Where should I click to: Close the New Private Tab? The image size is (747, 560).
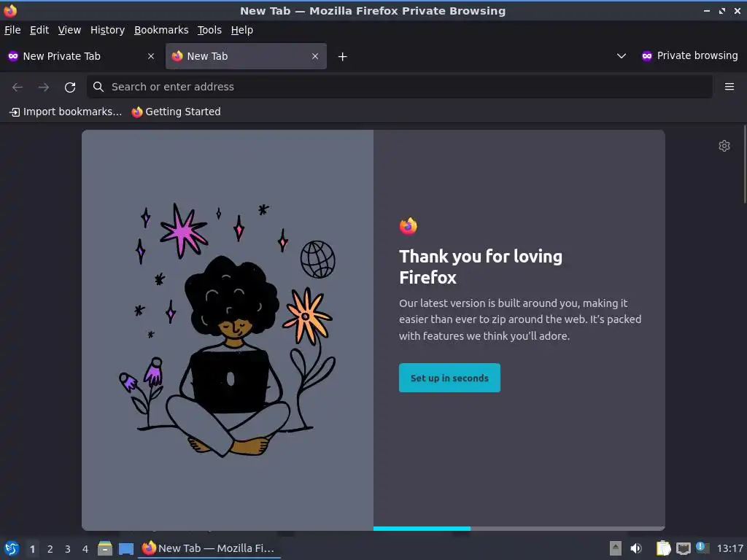pos(151,56)
